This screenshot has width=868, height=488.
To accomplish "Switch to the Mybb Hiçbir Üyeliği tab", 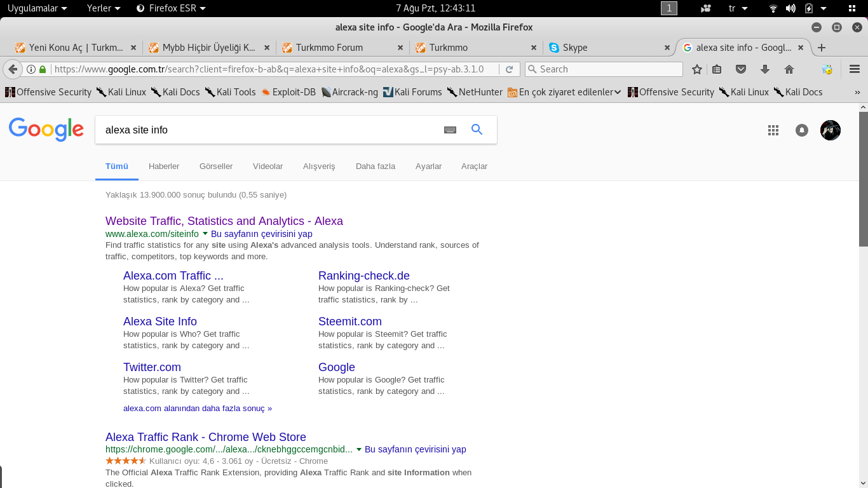I will pos(210,48).
